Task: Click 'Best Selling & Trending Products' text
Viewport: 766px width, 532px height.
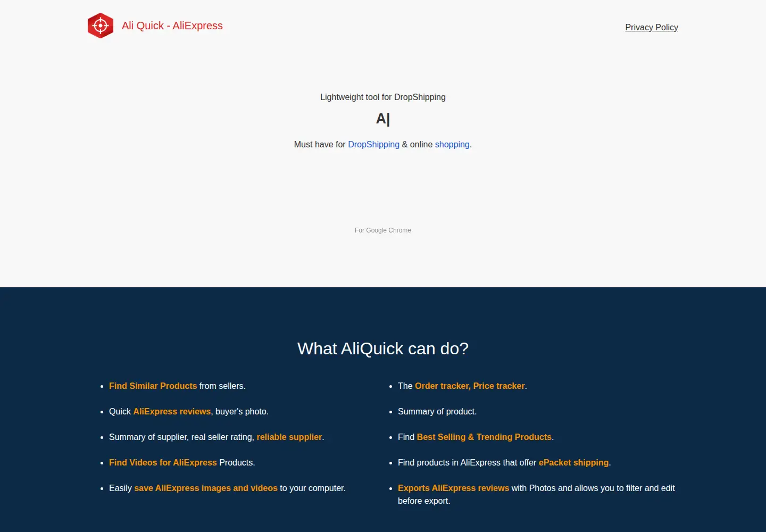Action: [484, 437]
